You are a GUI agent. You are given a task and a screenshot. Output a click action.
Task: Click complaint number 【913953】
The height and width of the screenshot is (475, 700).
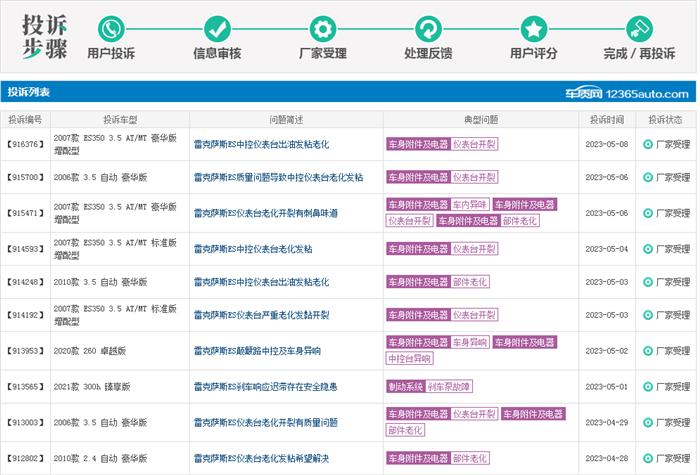click(25, 351)
